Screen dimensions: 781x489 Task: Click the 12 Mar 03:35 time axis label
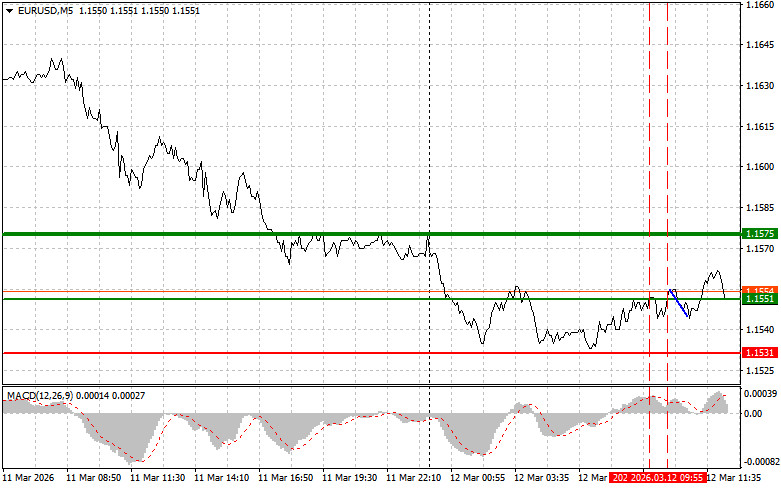click(x=541, y=478)
